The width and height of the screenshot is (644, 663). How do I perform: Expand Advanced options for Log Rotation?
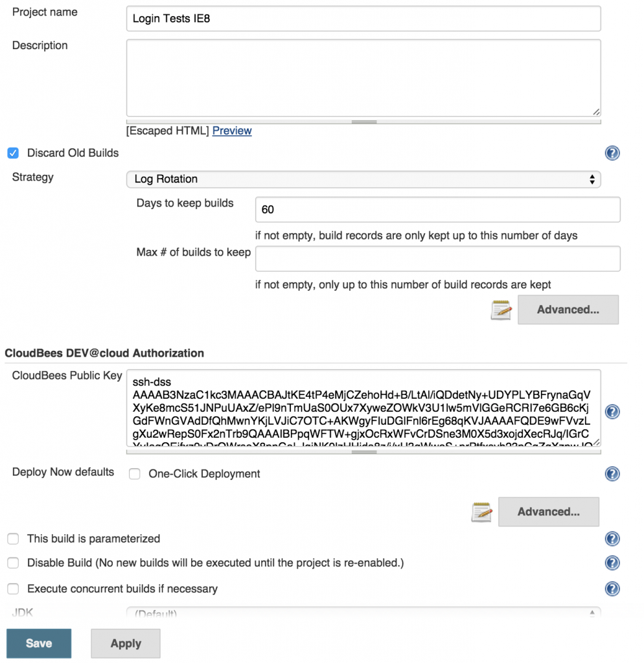(x=568, y=309)
